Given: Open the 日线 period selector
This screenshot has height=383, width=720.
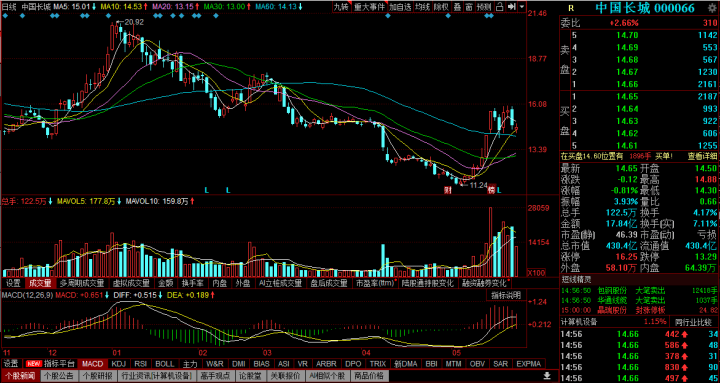Looking at the screenshot, I should [9, 7].
